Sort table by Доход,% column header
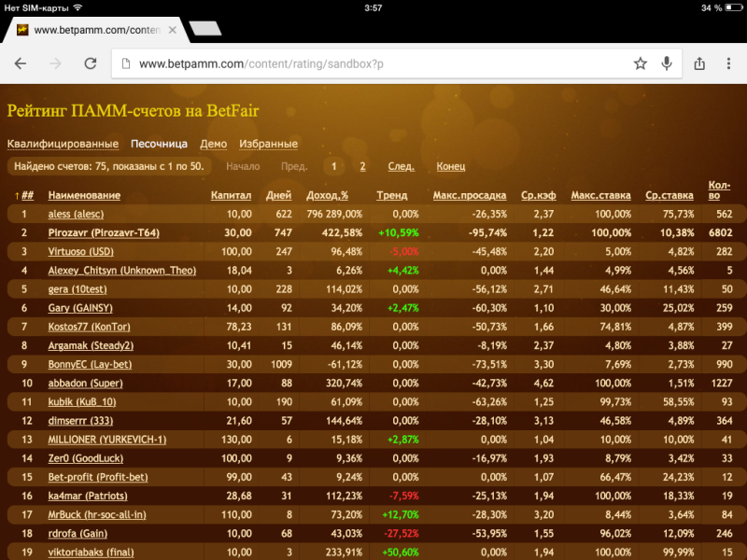Screen dimensions: 747x560 tap(327, 195)
